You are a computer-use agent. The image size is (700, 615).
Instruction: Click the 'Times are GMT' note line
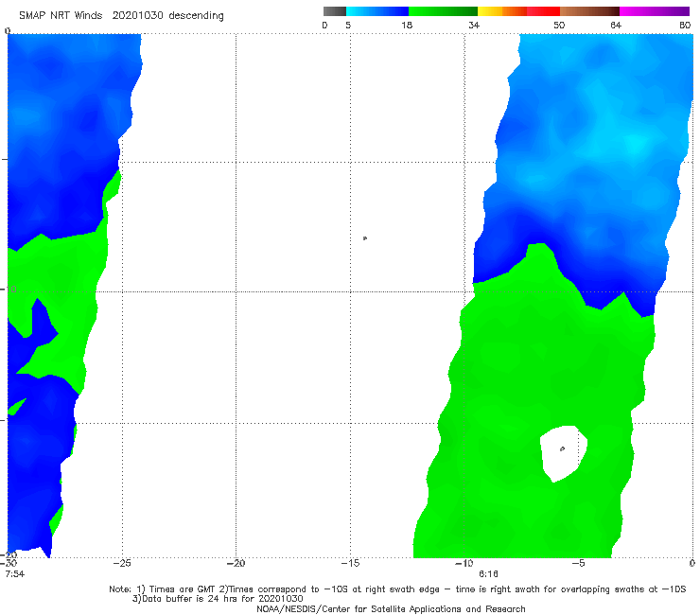click(x=397, y=589)
